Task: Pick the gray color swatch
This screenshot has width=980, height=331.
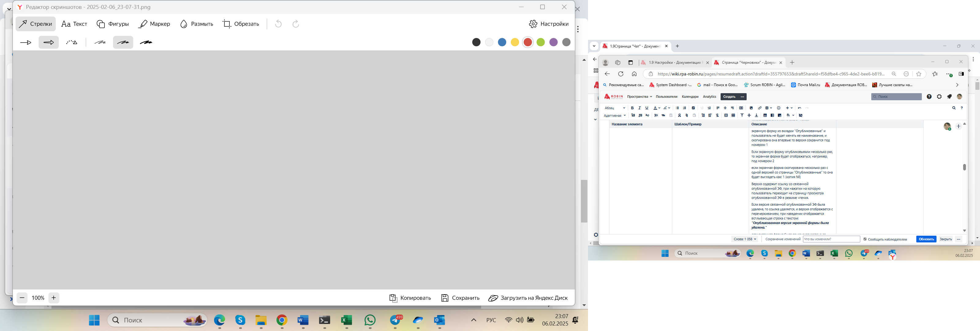Action: point(567,42)
